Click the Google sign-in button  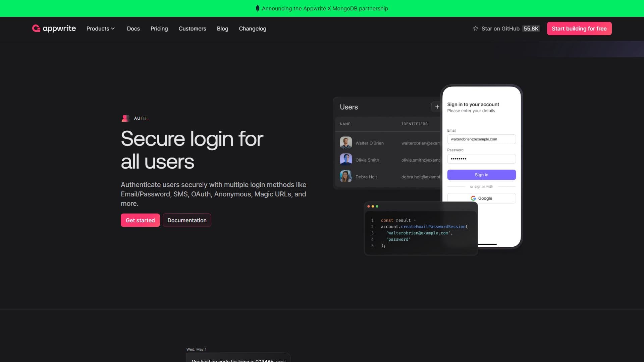481,198
